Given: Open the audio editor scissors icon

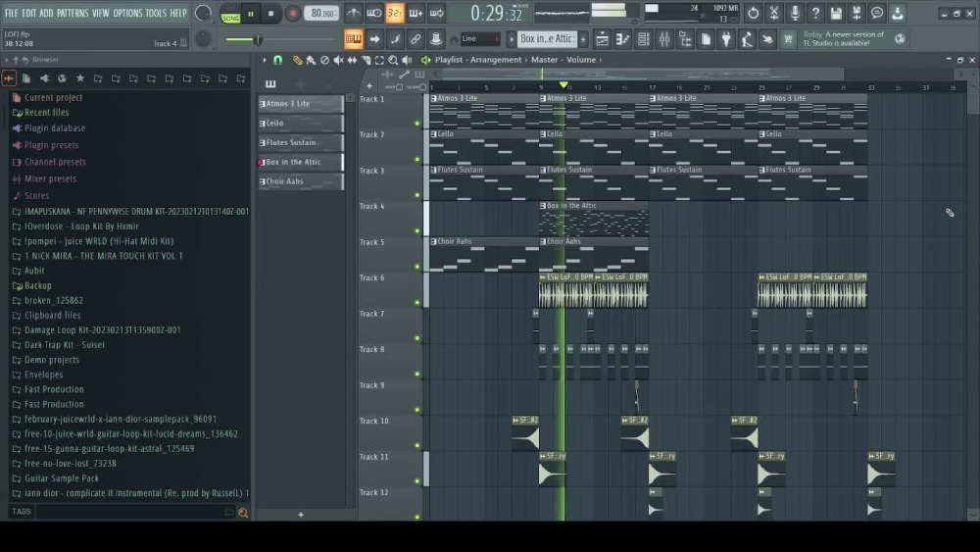Looking at the screenshot, I should pos(774,13).
